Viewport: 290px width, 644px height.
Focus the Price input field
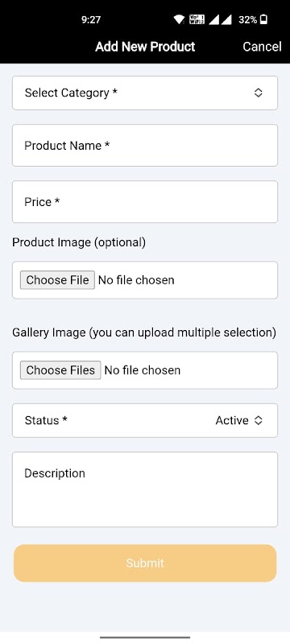145,202
